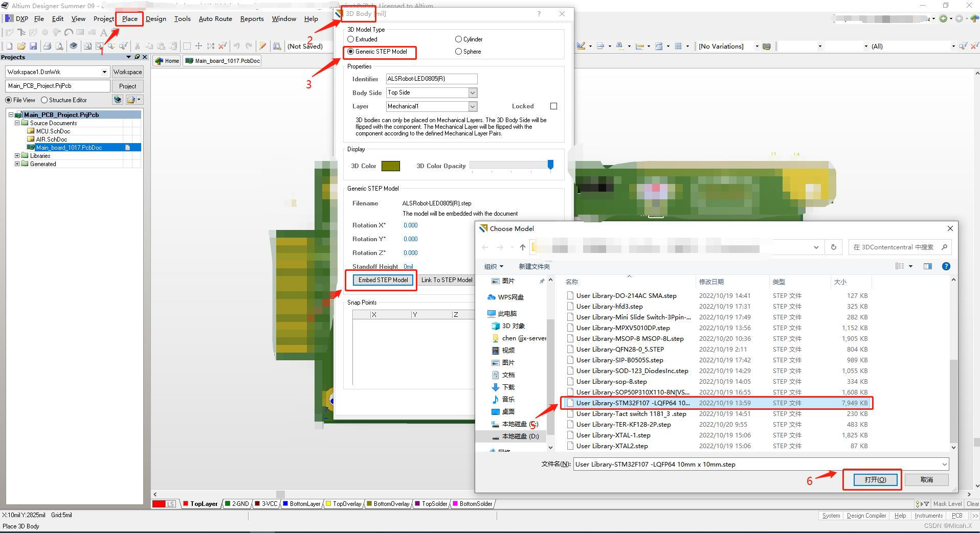
Task: Go up one folder in Choose Model
Action: pyautogui.click(x=522, y=247)
